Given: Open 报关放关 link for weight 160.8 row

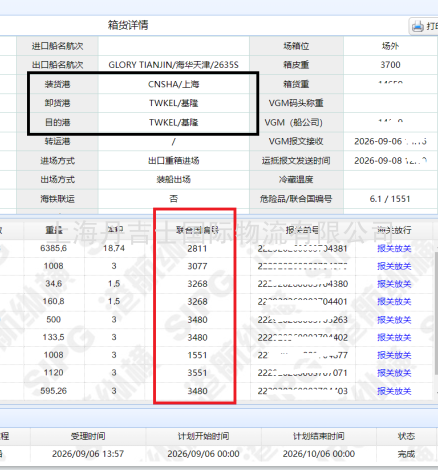Looking at the screenshot, I should pyautogui.click(x=394, y=302).
